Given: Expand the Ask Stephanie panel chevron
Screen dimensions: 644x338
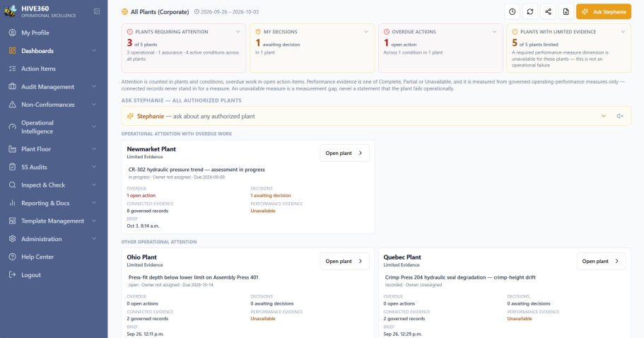Looking at the screenshot, I should tap(603, 116).
